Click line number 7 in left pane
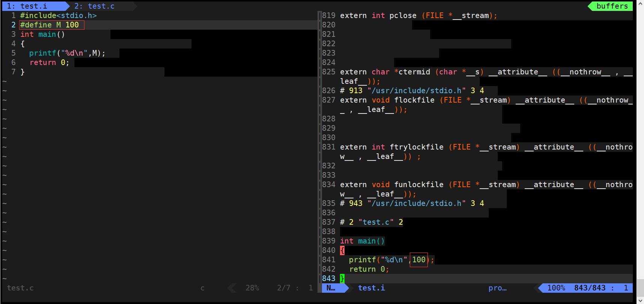Viewport: 644px width, 304px height. (x=14, y=72)
